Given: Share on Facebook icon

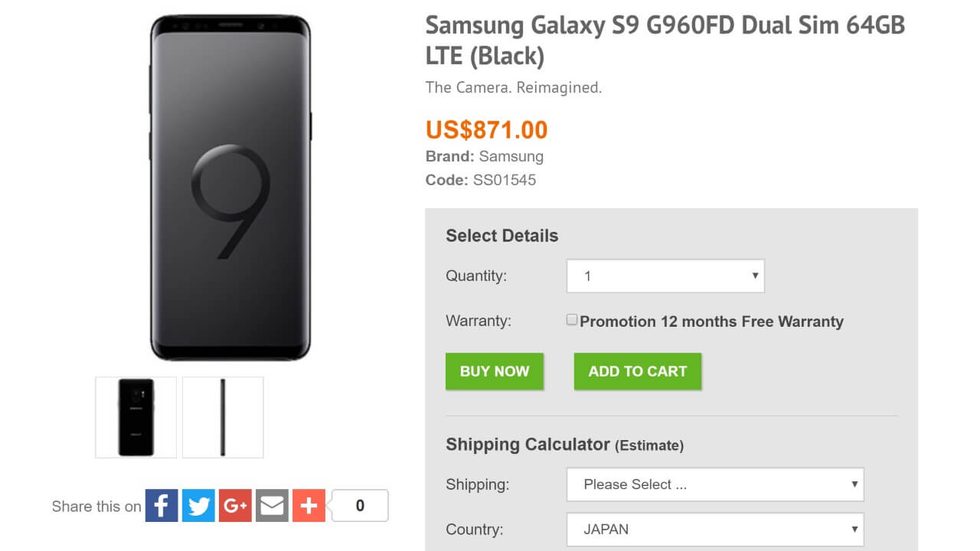Looking at the screenshot, I should pos(162,506).
